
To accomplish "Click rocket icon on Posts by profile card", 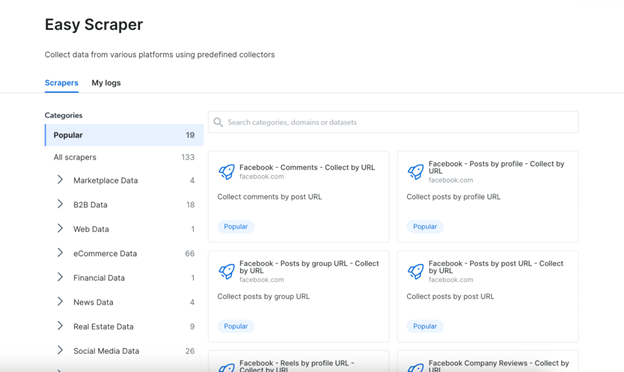I will click(415, 172).
